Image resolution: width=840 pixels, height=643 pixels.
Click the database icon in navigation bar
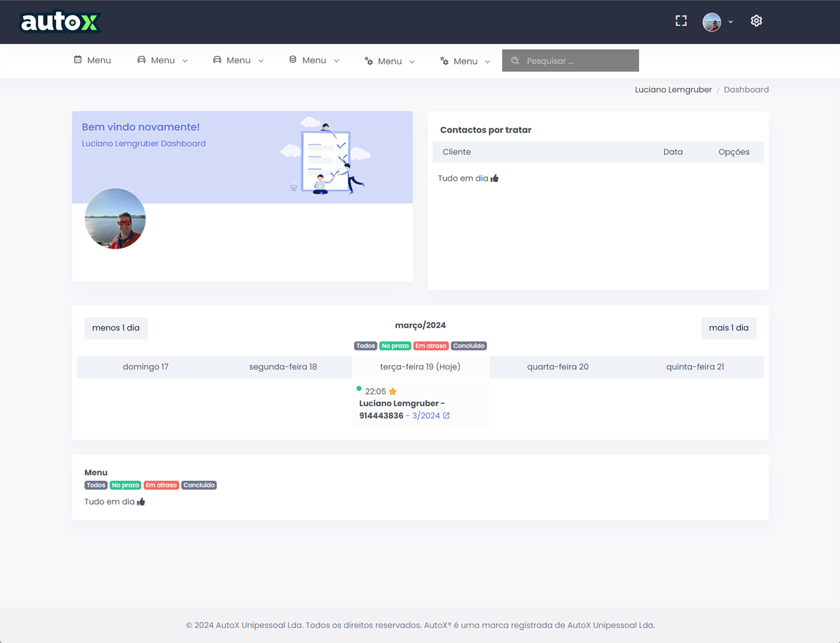[293, 59]
